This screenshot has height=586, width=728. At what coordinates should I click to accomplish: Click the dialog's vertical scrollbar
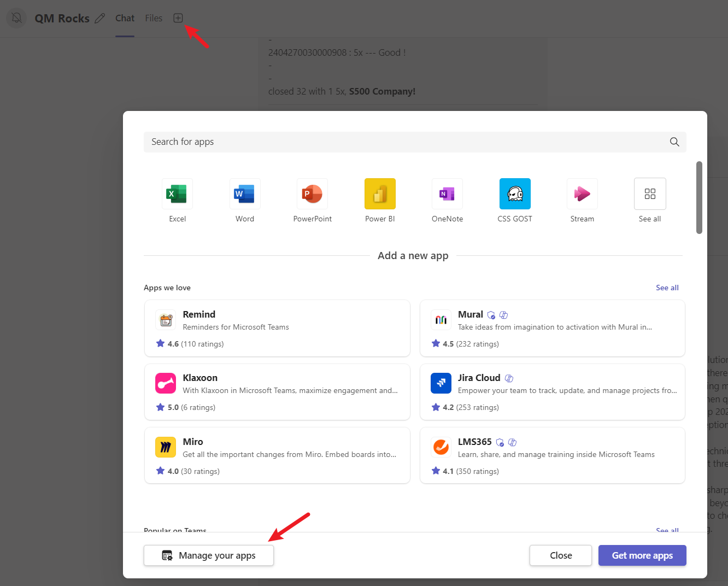[x=699, y=197]
